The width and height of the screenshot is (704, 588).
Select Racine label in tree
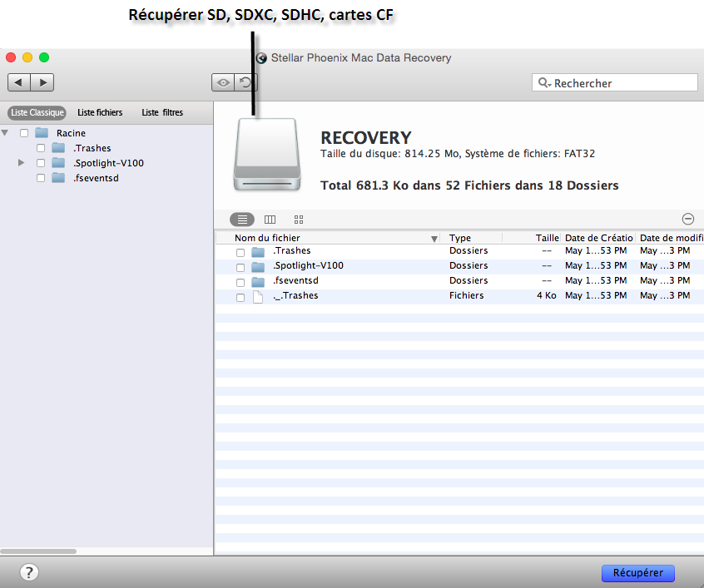71,133
